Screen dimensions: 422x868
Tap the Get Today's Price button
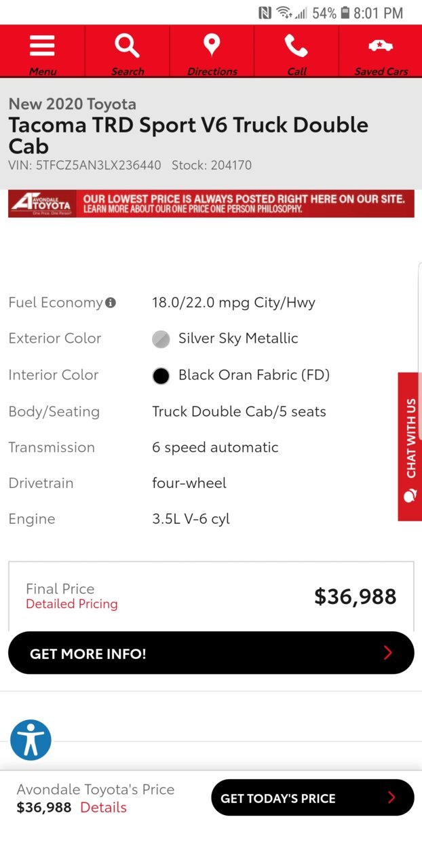tap(313, 797)
